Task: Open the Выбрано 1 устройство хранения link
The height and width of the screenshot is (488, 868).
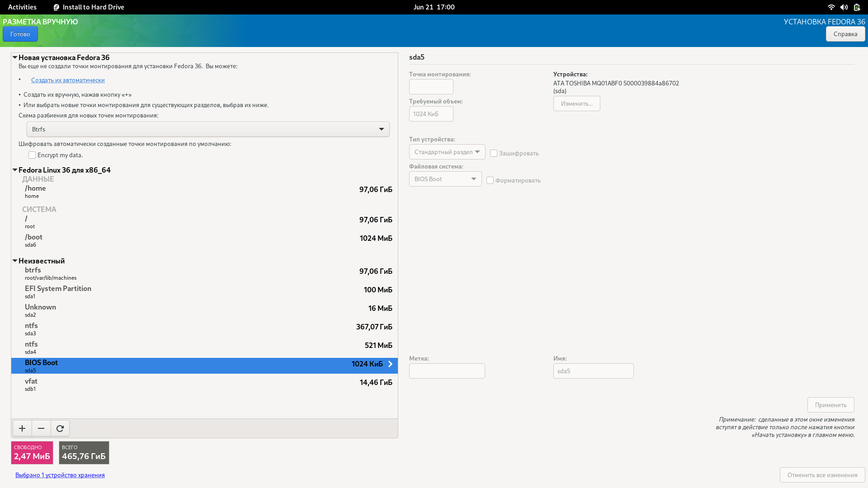Action: 60,475
